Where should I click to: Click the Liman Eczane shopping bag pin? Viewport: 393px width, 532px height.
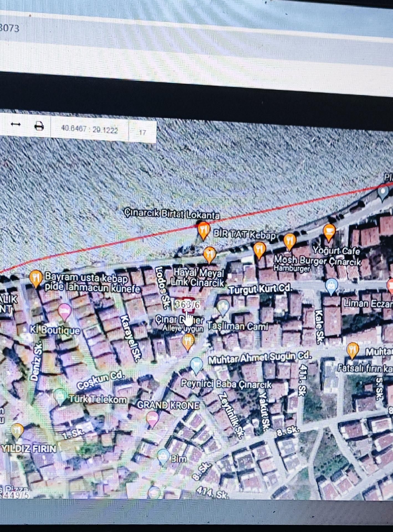pos(331,287)
